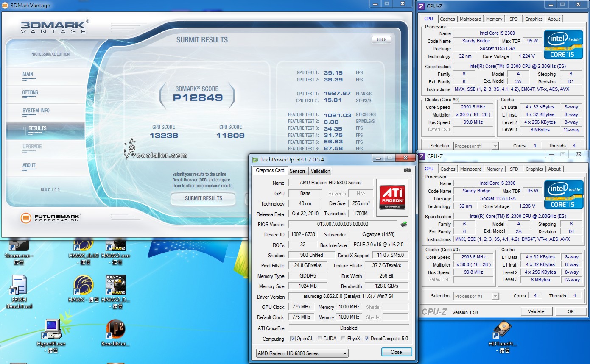Image resolution: width=590 pixels, height=364 pixels.
Task: Click the CPU score value 11809
Action: [230, 136]
